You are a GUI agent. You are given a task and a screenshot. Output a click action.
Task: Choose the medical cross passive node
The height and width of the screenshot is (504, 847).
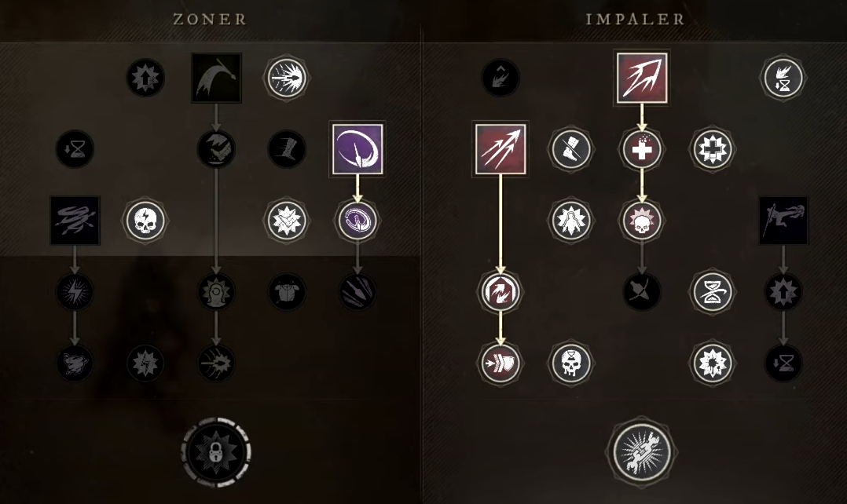tap(642, 149)
